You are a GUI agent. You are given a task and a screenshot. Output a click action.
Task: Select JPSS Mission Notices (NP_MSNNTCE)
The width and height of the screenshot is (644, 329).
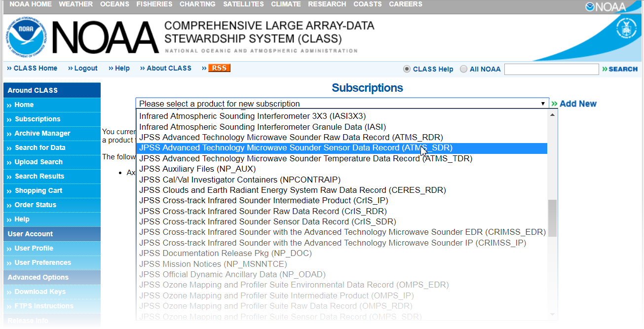click(x=341, y=264)
